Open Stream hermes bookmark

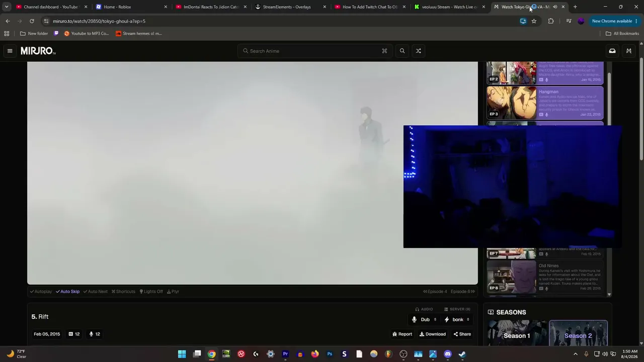click(138, 34)
